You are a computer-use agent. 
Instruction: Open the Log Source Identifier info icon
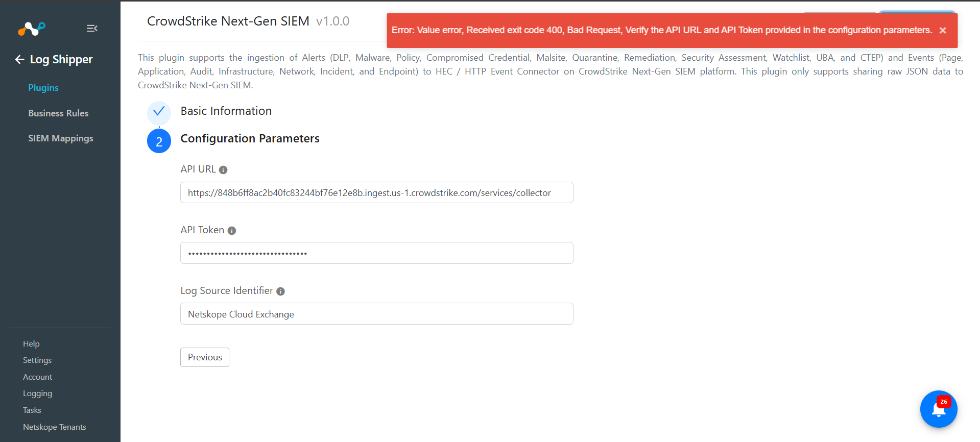[x=280, y=291]
